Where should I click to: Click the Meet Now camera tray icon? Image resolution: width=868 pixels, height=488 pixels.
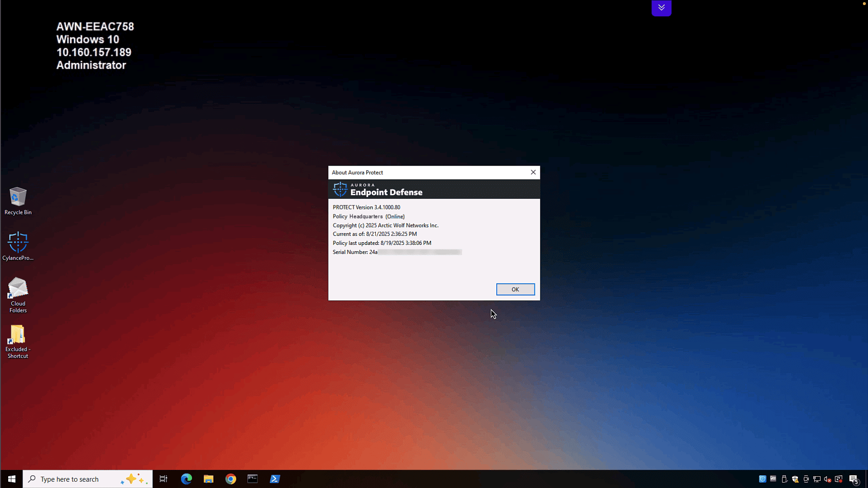[x=806, y=479]
